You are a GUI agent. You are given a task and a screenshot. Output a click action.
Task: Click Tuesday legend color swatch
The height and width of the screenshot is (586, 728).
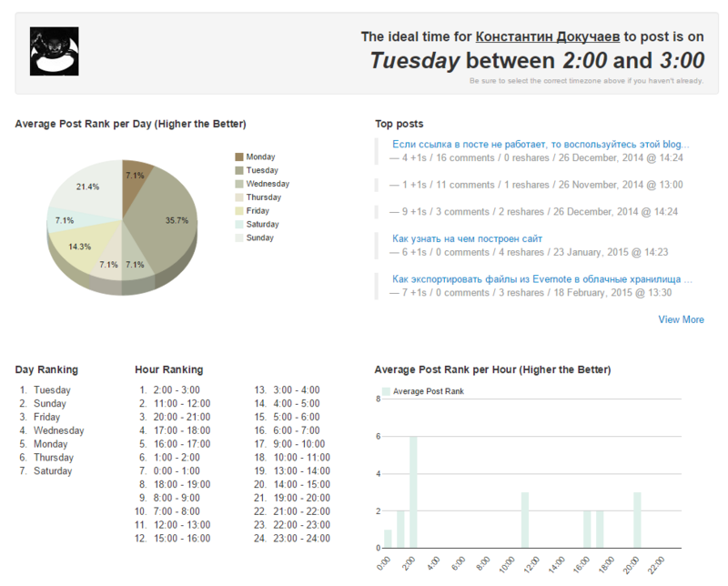pyautogui.click(x=239, y=170)
